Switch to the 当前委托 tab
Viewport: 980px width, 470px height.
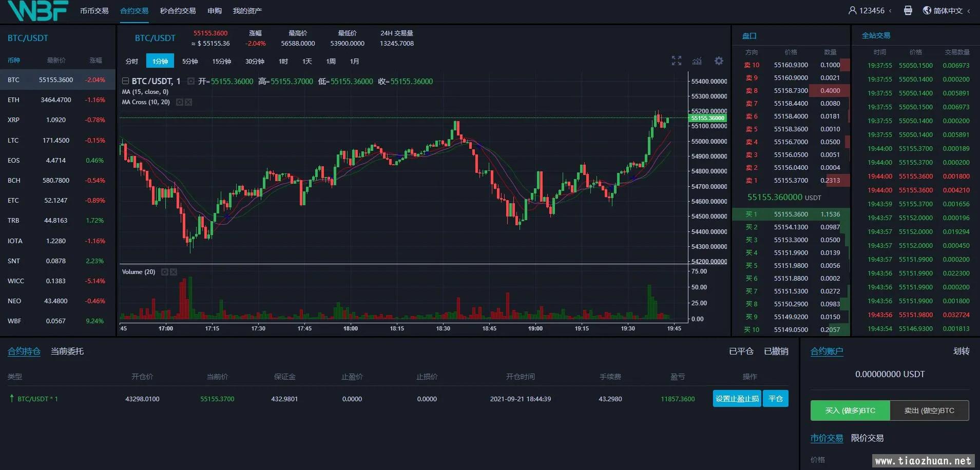point(67,351)
